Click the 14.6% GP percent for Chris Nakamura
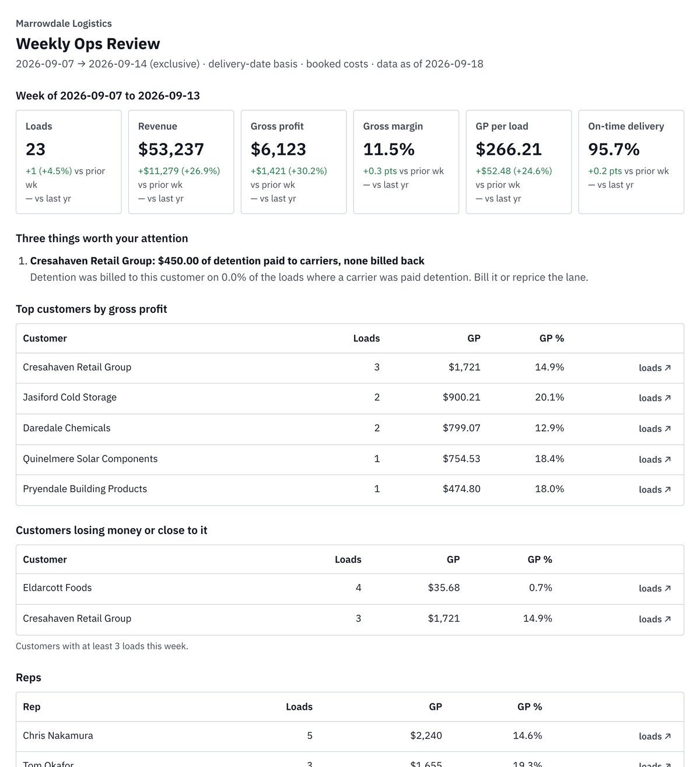Viewport: 700px width, 767px height. 527,735
